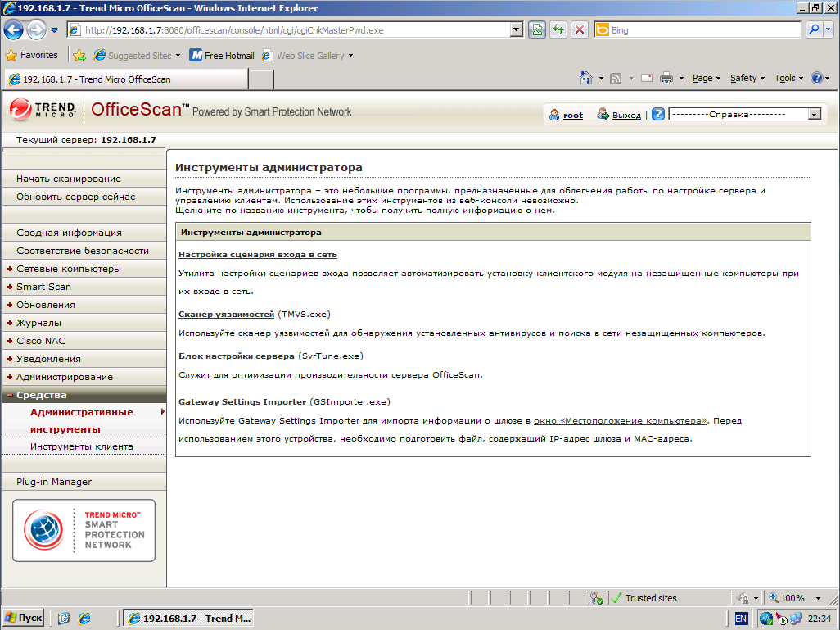840x630 pixels.
Task: Open окно «Местоположение компьютера» link
Action: (x=621, y=421)
